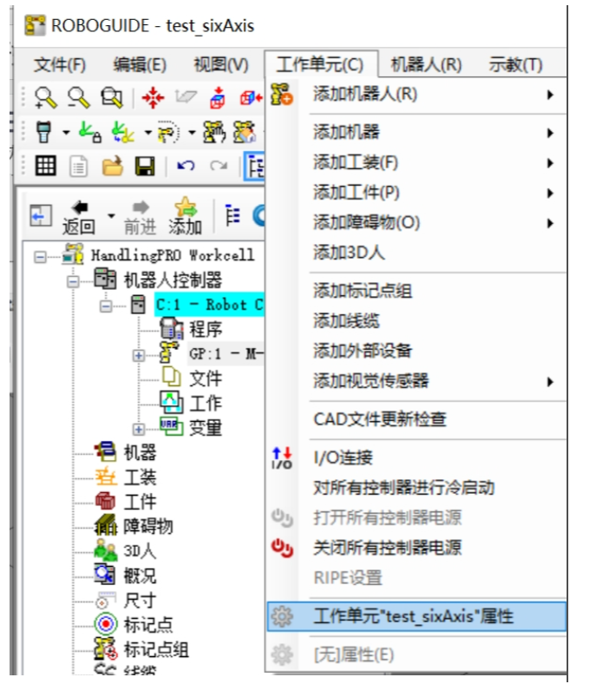Choose 对所有控制器进行冷启动 entry
616x684 pixels.
coord(416,488)
